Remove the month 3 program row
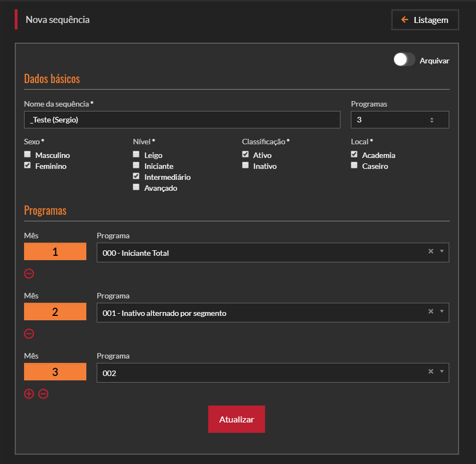The height and width of the screenshot is (464, 476). 43,393
